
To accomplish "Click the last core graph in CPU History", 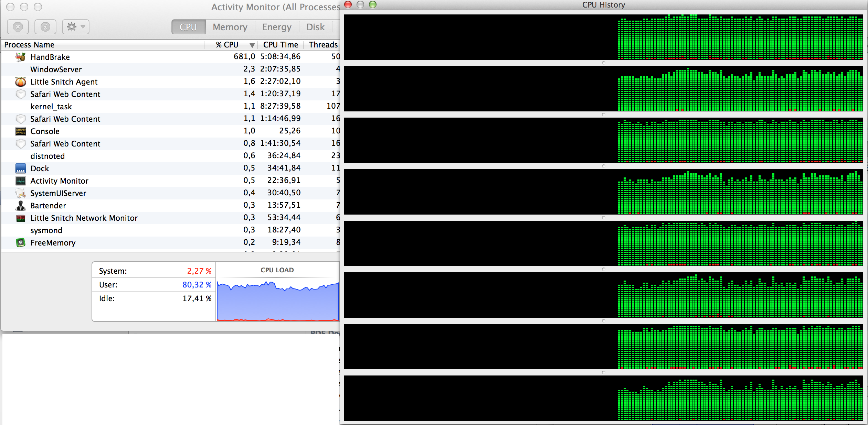I will pyautogui.click(x=603, y=398).
